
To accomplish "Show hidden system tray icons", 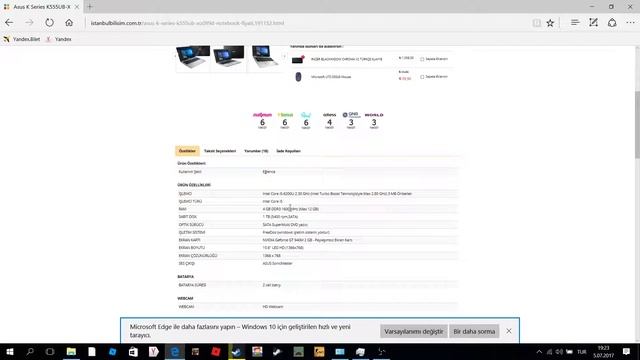I will (x=539, y=352).
